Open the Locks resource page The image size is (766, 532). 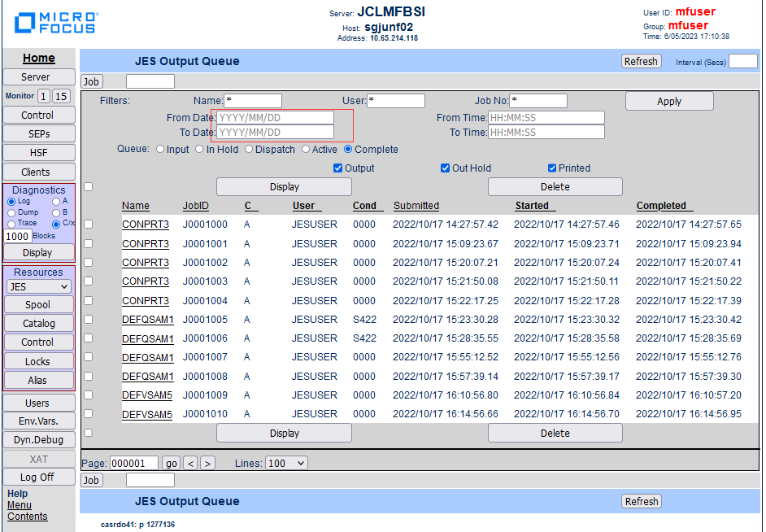(39, 361)
